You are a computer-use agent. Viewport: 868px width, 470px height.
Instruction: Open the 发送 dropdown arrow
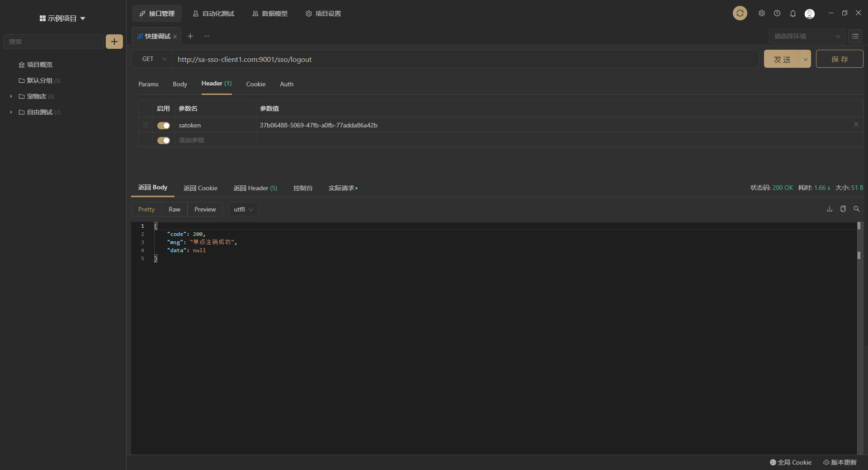[x=805, y=59]
